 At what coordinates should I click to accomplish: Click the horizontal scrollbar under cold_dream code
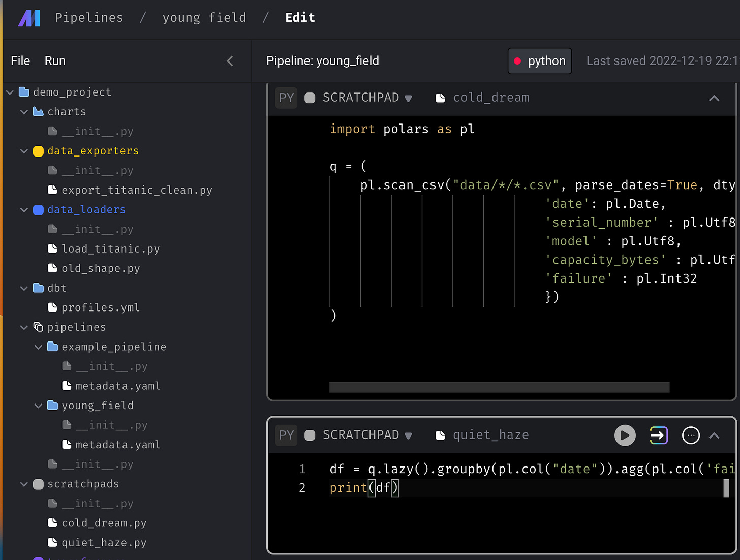[500, 387]
